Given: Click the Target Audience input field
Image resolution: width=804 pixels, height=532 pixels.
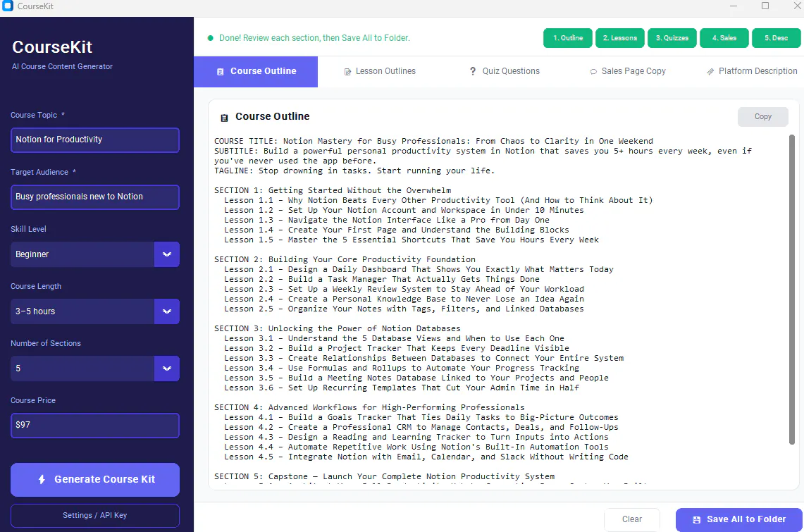Looking at the screenshot, I should 95,197.
